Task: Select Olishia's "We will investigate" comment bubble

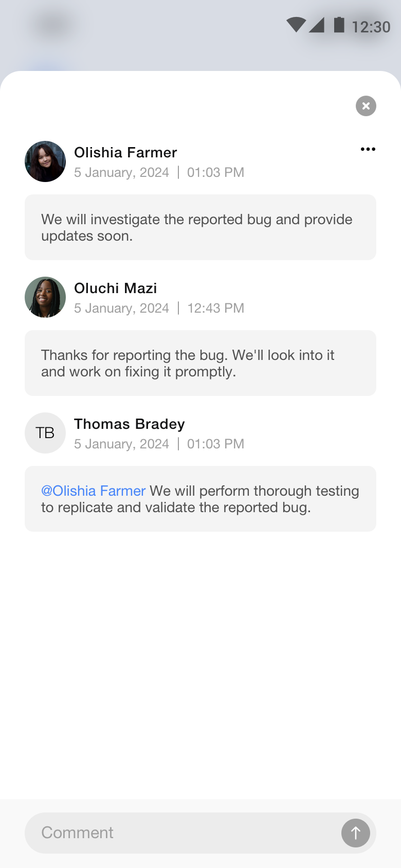Action: 200,227
